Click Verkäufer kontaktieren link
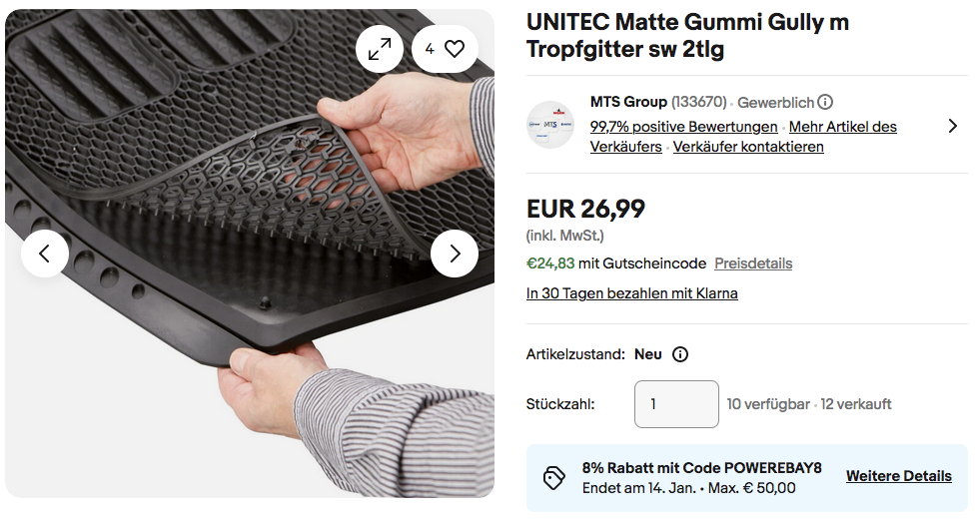Viewport: 980px width, 523px height. (x=748, y=147)
